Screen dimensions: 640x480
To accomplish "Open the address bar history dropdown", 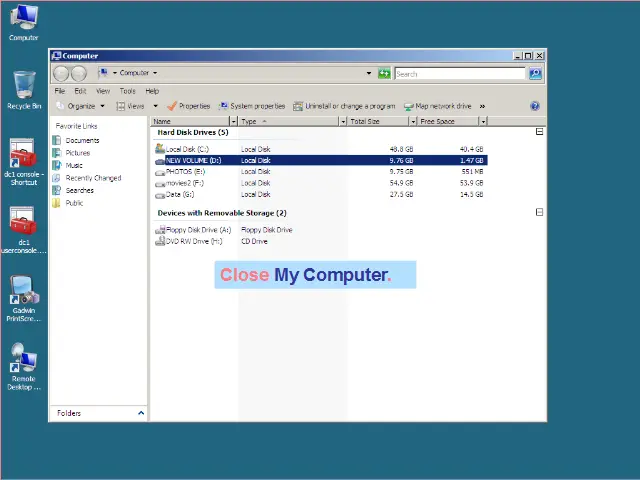I will (369, 73).
